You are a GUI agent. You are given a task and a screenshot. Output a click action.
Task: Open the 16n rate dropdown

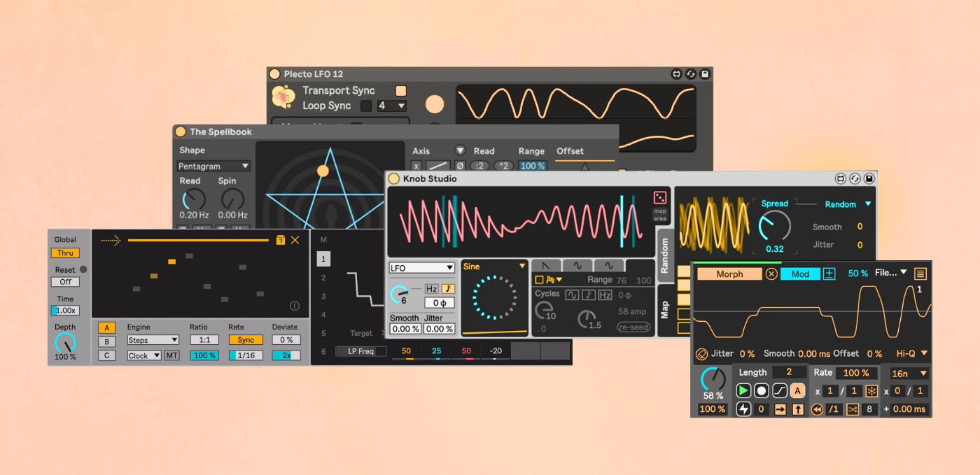tap(910, 374)
